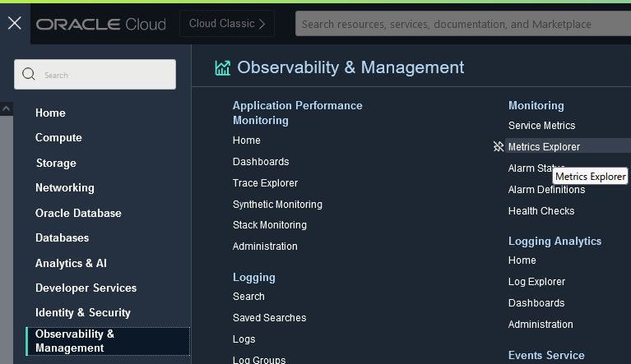
Task: Collapse sidebar with up chevron arrow
Action: click(6, 108)
